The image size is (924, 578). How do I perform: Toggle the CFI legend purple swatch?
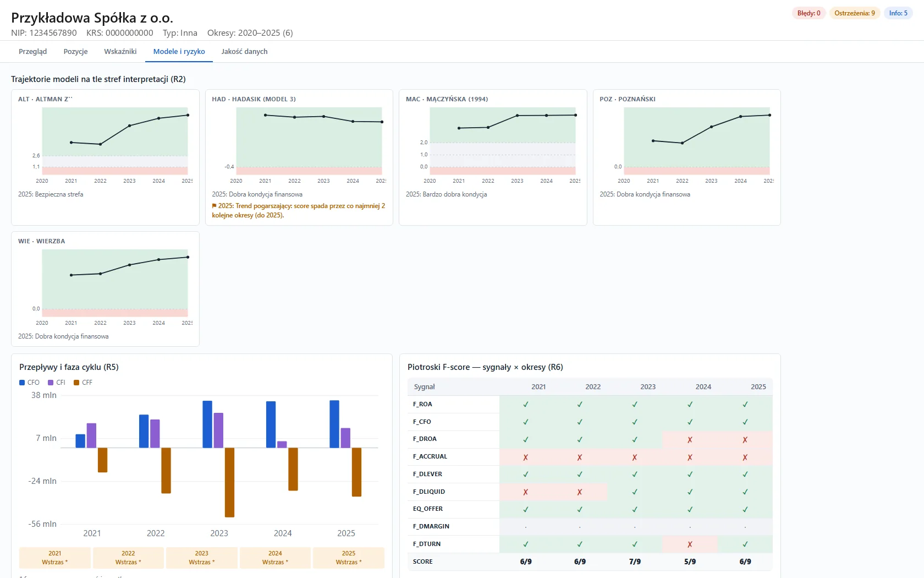point(51,383)
